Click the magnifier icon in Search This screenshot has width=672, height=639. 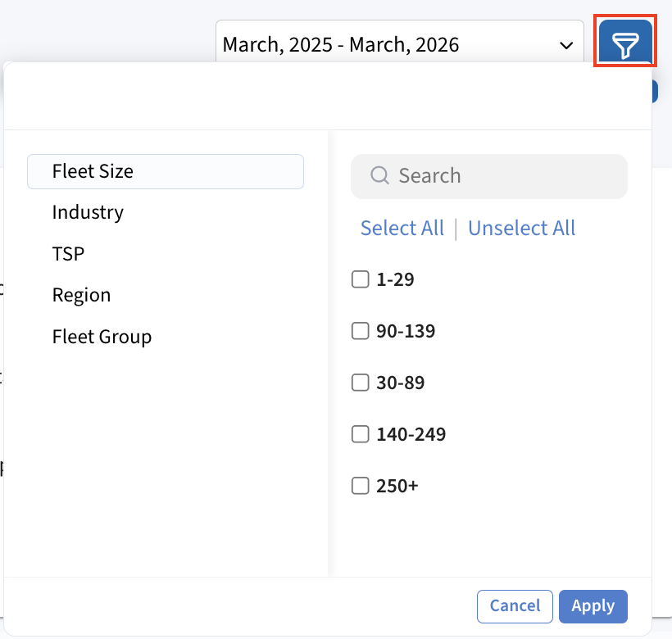[x=379, y=175]
